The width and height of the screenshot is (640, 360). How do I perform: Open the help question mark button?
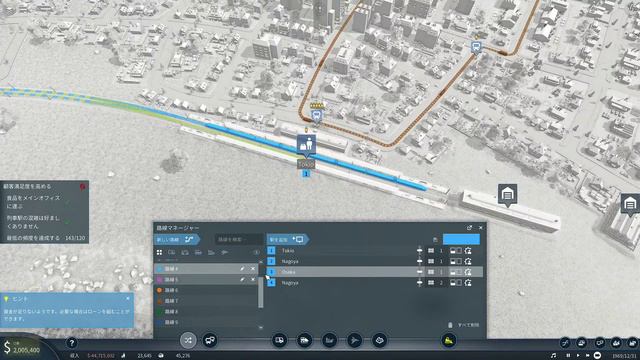point(71,343)
